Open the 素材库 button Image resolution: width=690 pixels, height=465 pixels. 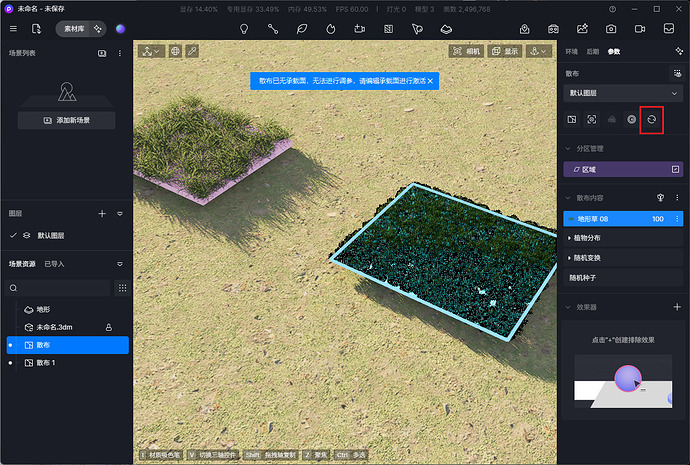tap(75, 29)
